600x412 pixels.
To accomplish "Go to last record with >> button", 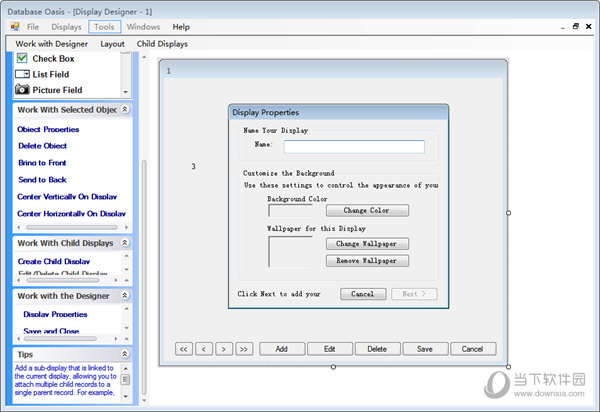I will coord(244,349).
